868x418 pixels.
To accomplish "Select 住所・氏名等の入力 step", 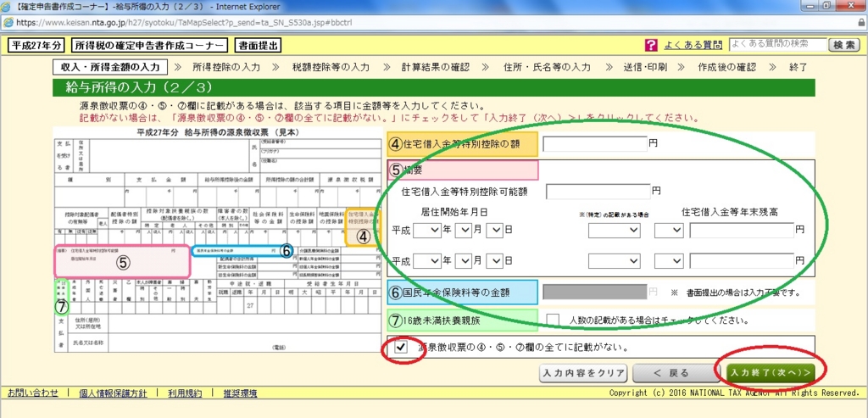I will tap(547, 68).
